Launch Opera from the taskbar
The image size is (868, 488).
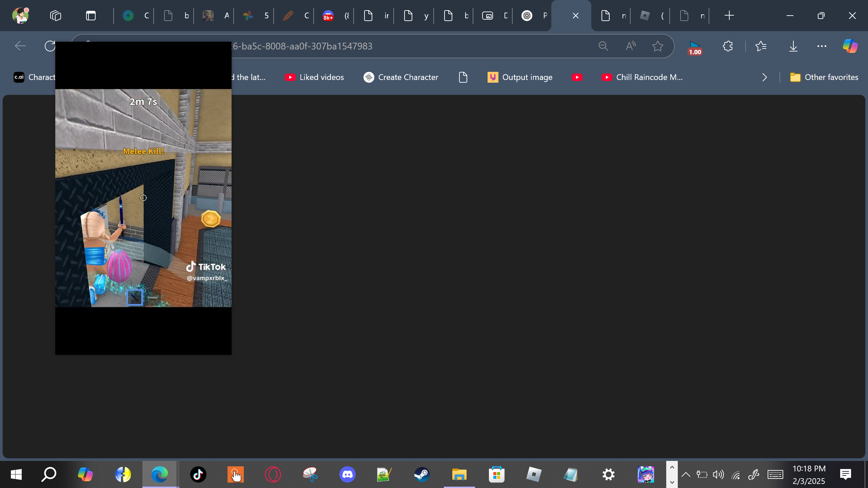273,474
